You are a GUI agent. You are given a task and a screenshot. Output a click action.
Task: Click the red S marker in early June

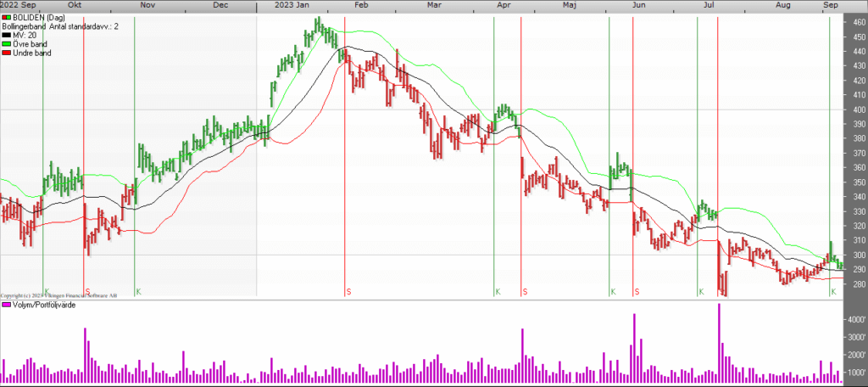tap(637, 292)
